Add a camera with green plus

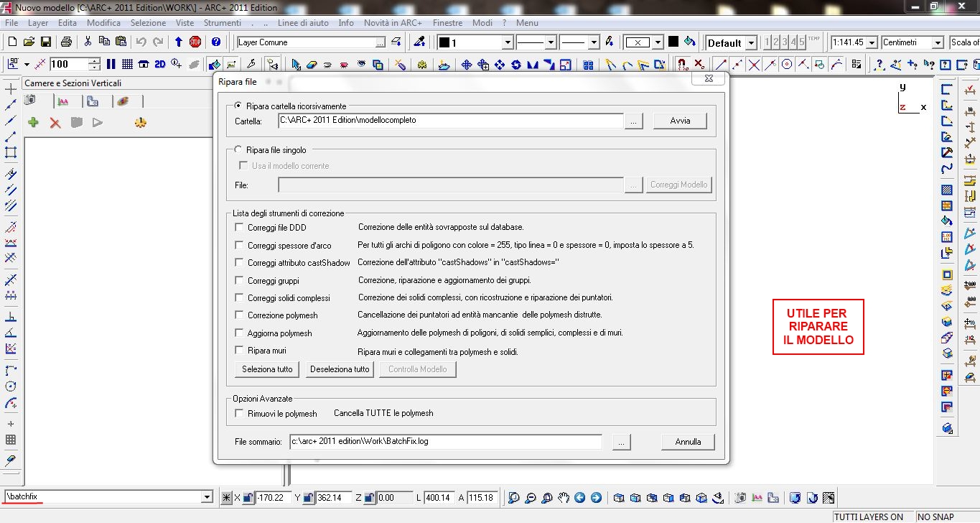click(33, 123)
